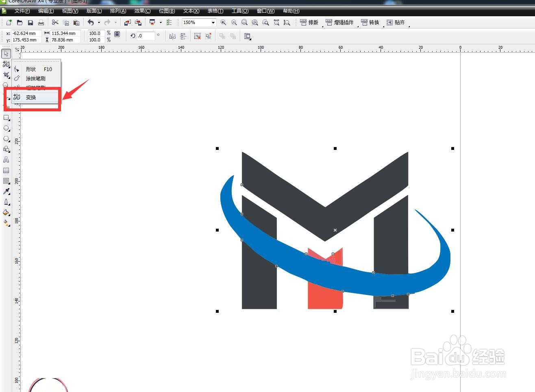Click the Zoom In magnifier icon
The image size is (535, 392).
click(x=223, y=22)
